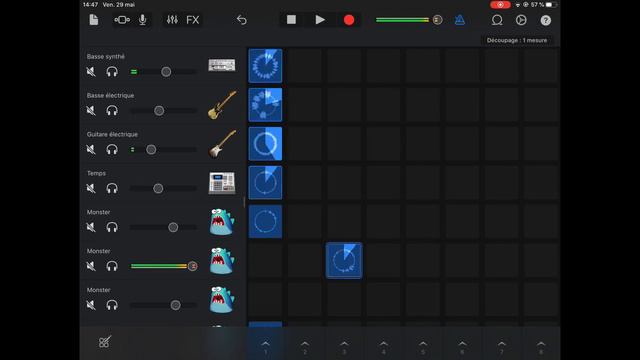Open the Guitare électrique guitar icon
Image resolution: width=640 pixels, height=360 pixels.
point(222,144)
